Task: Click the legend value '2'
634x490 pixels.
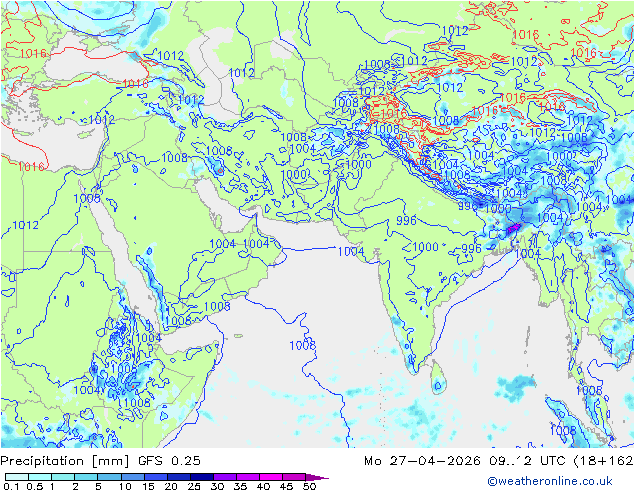Action: 75,486
